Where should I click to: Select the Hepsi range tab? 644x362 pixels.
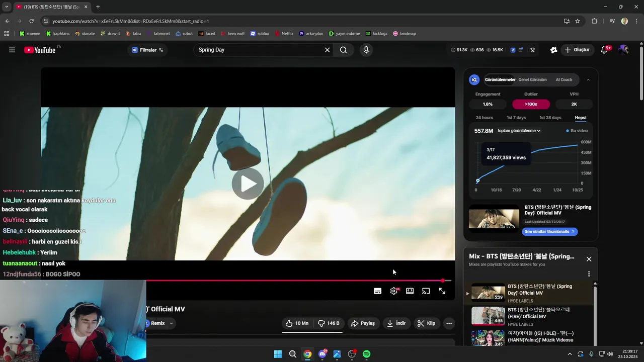581,118
